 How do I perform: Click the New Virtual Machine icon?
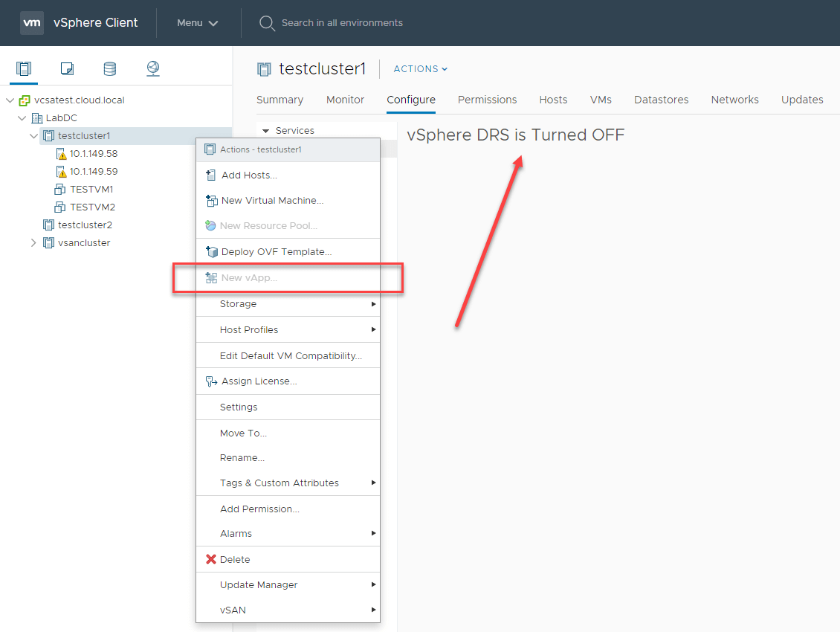point(212,201)
